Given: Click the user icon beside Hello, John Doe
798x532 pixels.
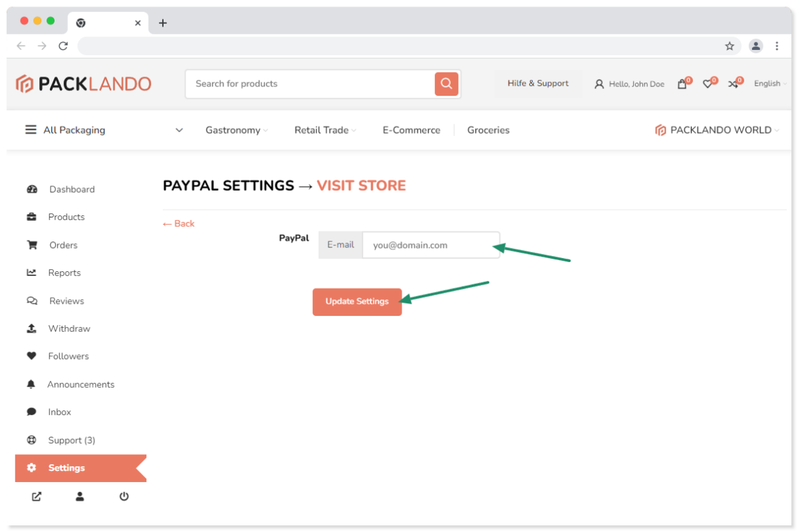Looking at the screenshot, I should [599, 84].
